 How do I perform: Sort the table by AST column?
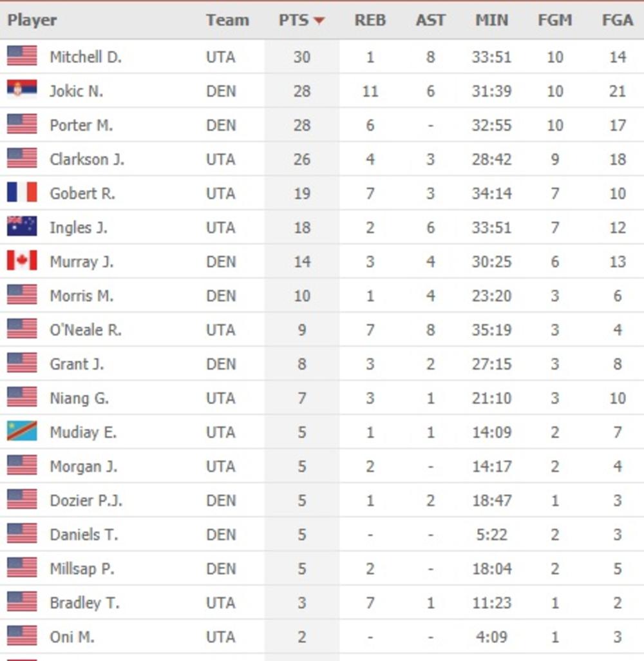point(430,20)
